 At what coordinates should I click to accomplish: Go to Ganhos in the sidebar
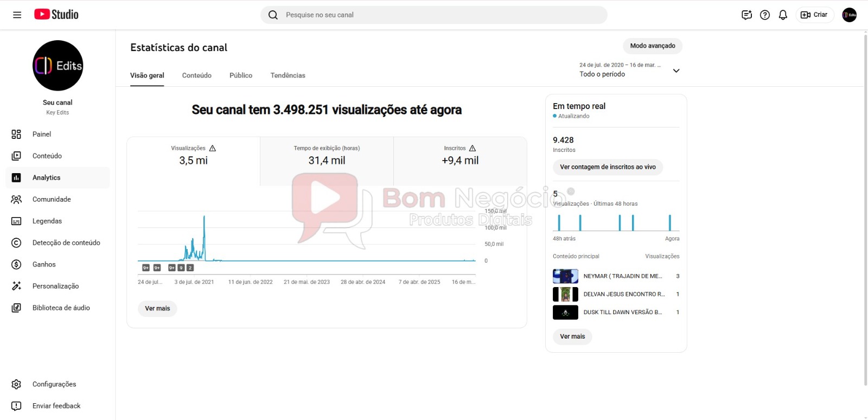click(x=44, y=264)
